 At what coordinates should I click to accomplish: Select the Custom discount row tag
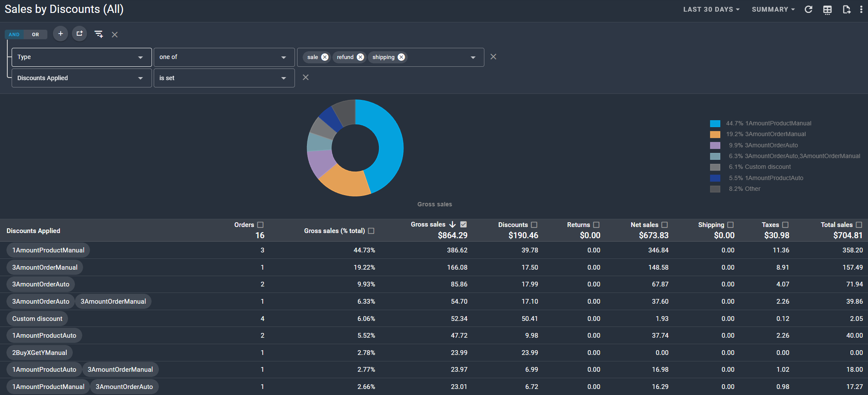click(37, 319)
